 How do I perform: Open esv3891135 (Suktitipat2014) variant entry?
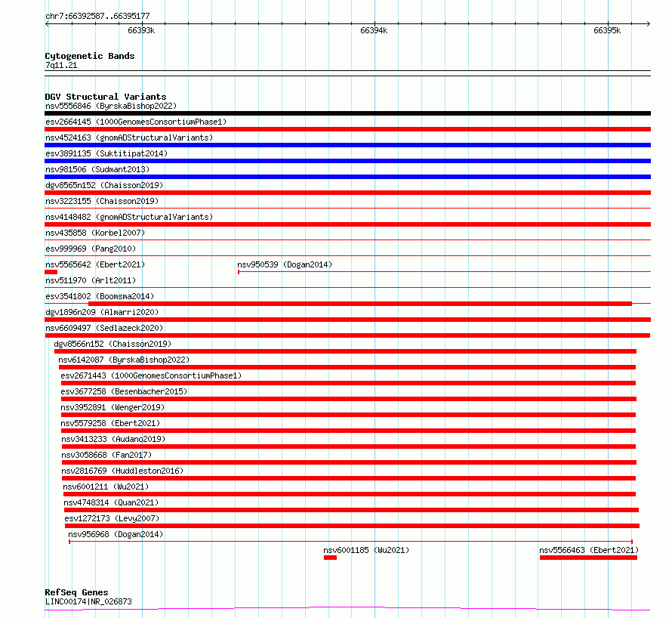106,153
